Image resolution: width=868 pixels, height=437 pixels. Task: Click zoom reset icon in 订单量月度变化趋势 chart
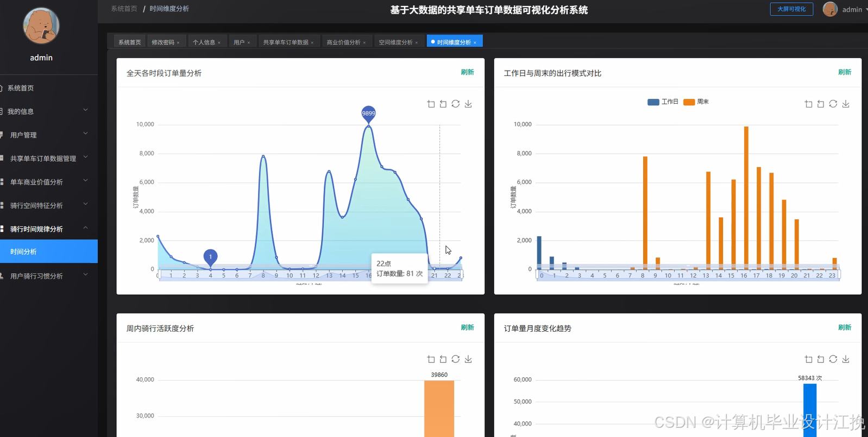[x=821, y=359]
